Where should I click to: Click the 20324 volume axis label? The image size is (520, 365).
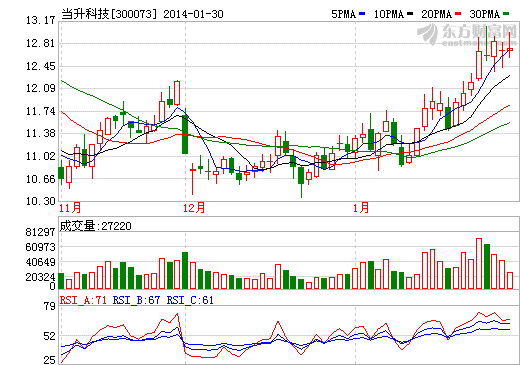click(x=40, y=277)
